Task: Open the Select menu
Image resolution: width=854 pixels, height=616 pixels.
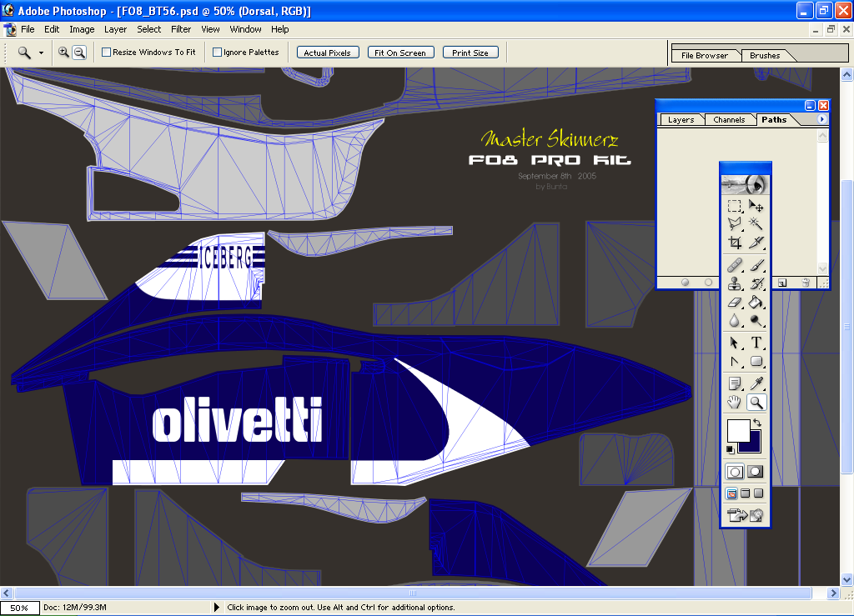Action: pos(148,29)
